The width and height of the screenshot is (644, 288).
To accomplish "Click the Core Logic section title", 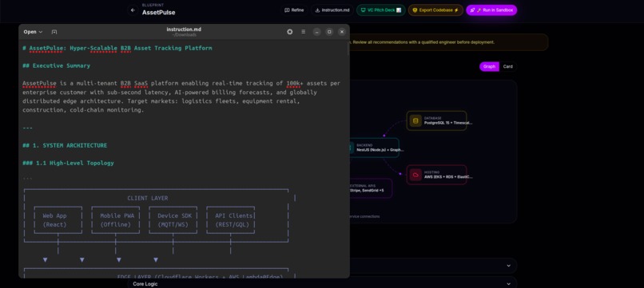I will (x=145, y=284).
